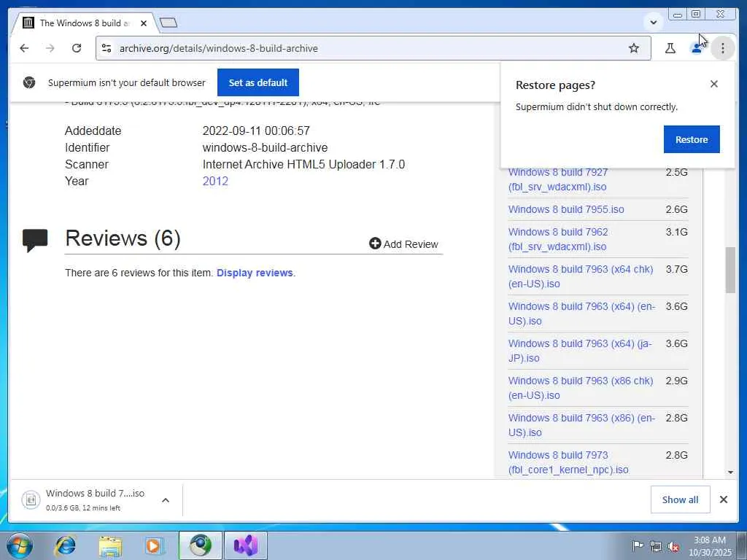Open the Supermium three-dot menu
The image size is (747, 560).
click(x=723, y=48)
